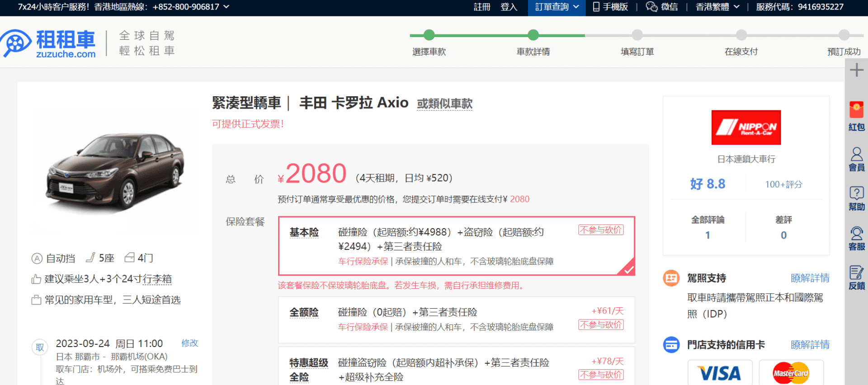
Task: Expand the hotline dropdown arrow in top bar
Action: 226,7
